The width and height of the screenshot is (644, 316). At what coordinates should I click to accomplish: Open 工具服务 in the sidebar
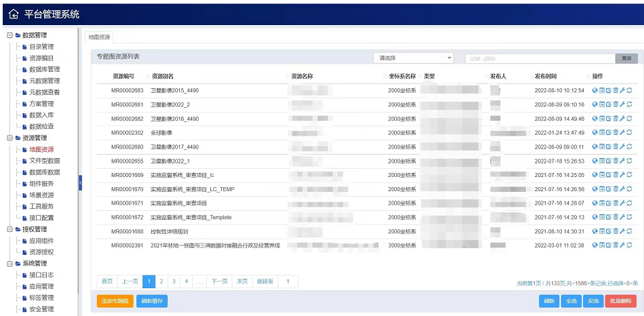(41, 206)
